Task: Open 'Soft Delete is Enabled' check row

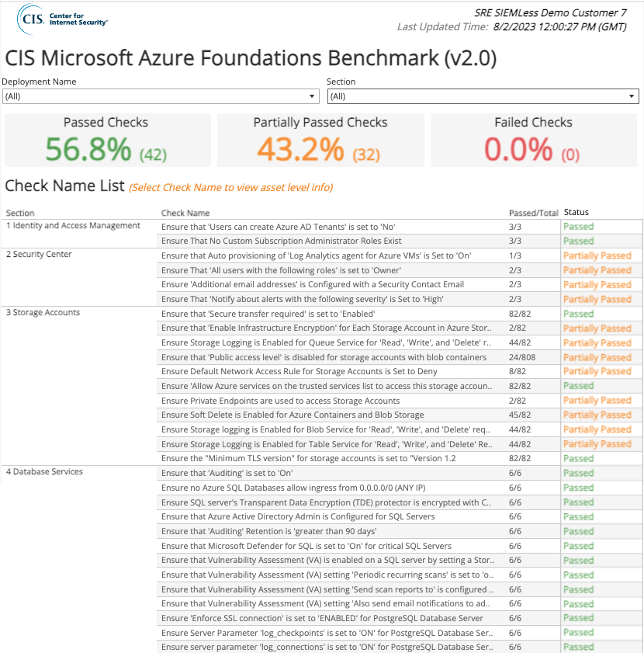Action: 293,415
